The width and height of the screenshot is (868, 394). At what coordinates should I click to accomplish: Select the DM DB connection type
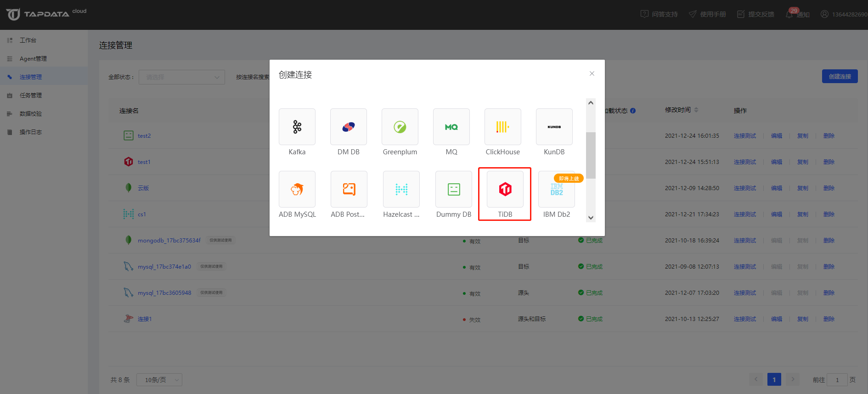pos(349,127)
